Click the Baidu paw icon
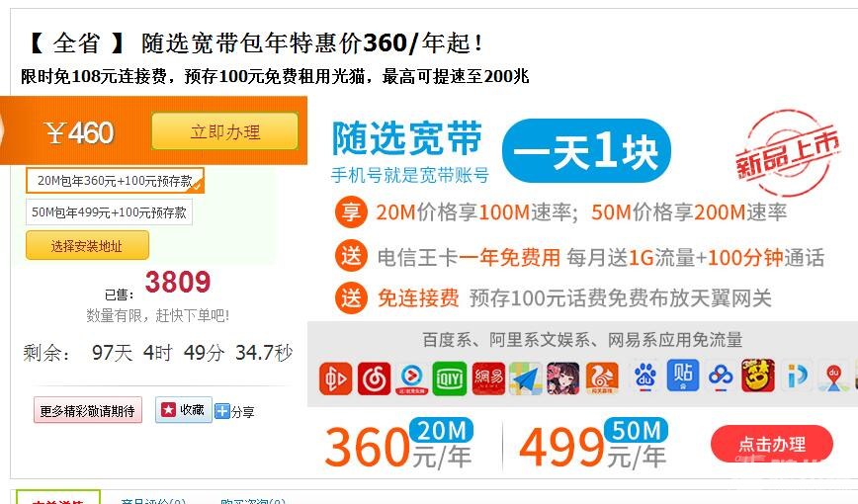Image resolution: width=858 pixels, height=504 pixels. coord(644,377)
